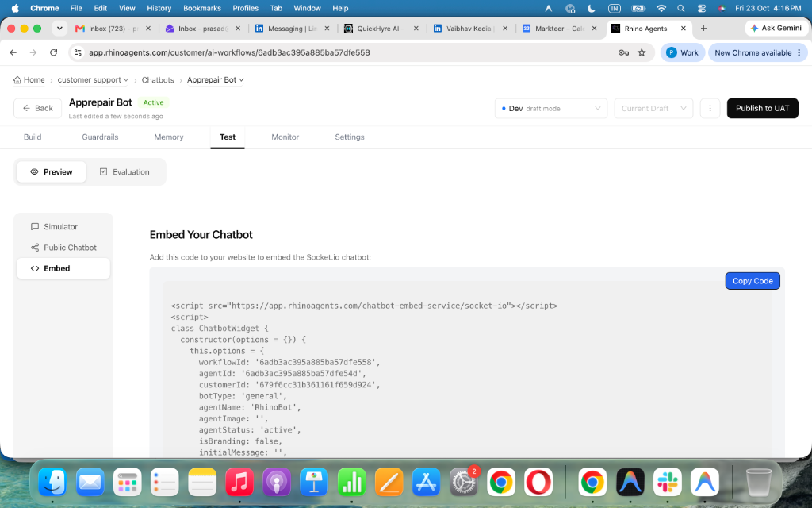
Task: Switch to the Memory tab
Action: pos(169,137)
